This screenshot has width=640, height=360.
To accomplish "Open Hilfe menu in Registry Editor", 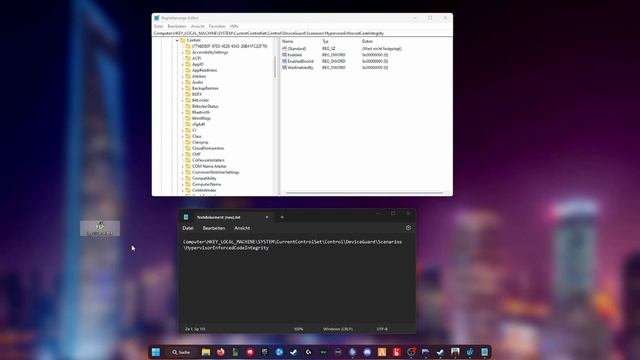I will pos(234,26).
